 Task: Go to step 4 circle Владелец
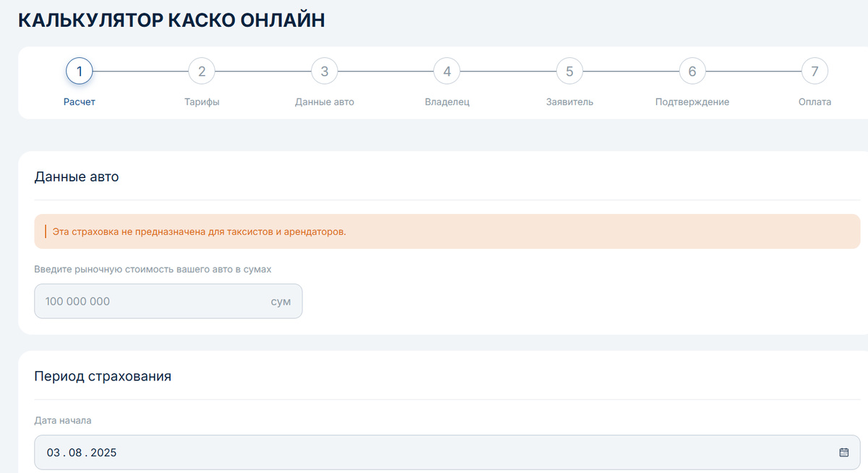[447, 72]
